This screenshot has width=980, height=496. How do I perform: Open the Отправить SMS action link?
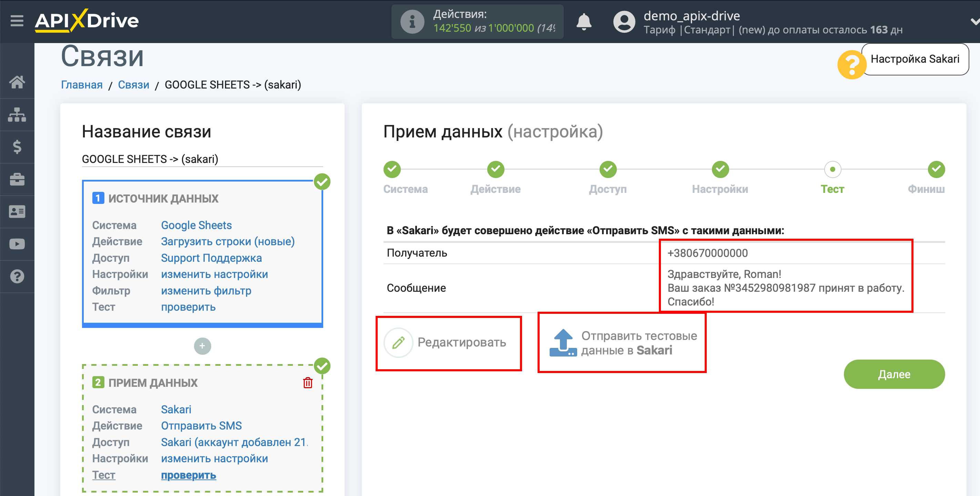(x=201, y=426)
